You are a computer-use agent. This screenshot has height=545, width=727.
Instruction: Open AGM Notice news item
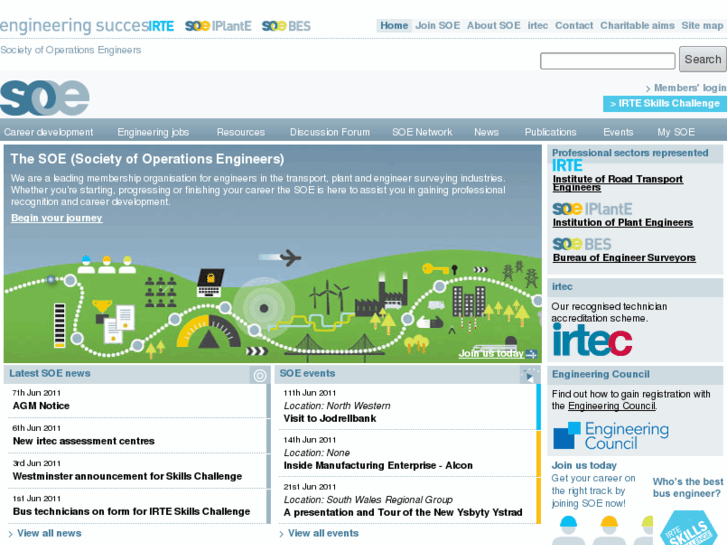coord(41,406)
